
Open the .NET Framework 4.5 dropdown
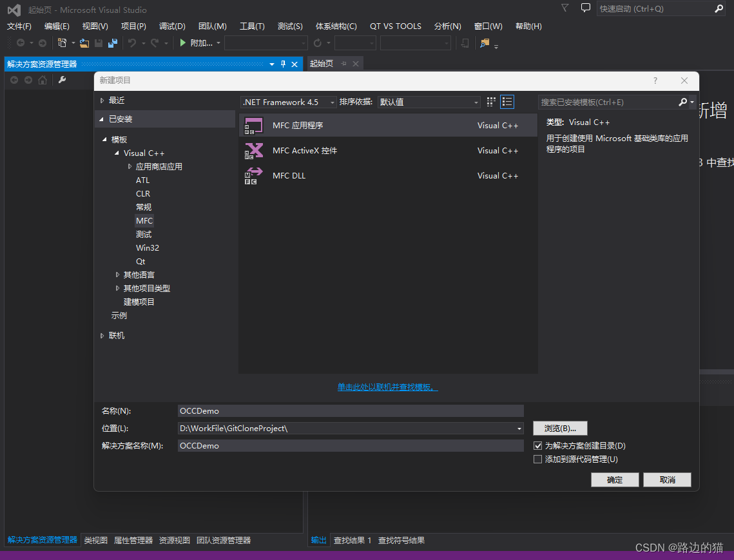(x=288, y=102)
